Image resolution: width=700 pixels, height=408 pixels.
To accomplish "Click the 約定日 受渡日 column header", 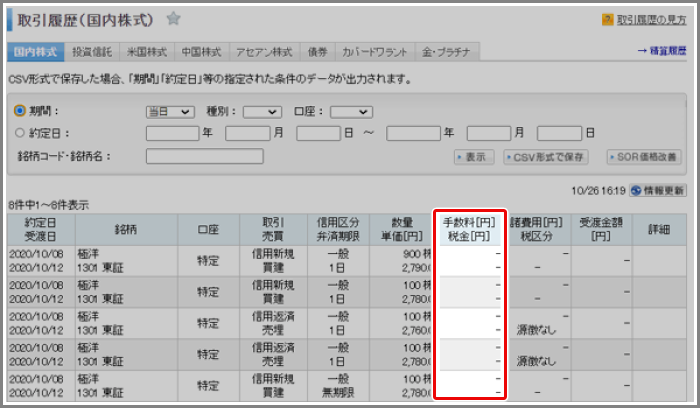I will [41, 229].
